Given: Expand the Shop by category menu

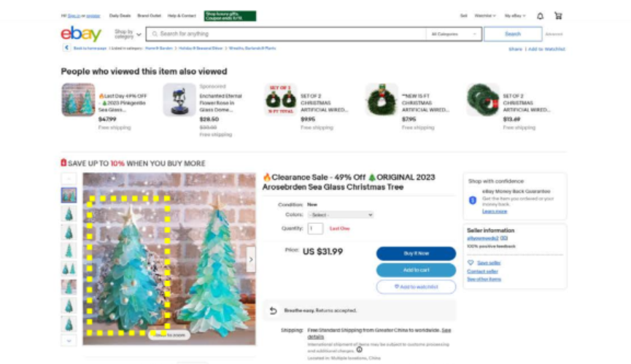Looking at the screenshot, I should point(128,34).
